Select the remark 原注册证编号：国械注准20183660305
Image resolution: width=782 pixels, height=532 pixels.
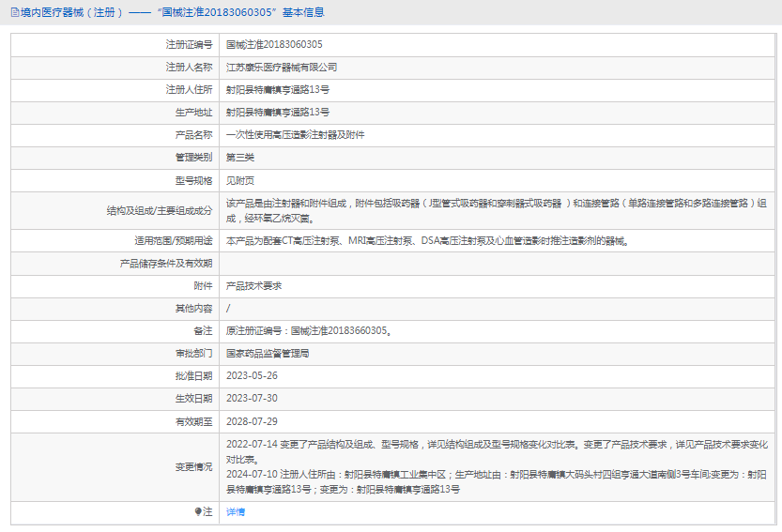pyautogui.click(x=308, y=330)
